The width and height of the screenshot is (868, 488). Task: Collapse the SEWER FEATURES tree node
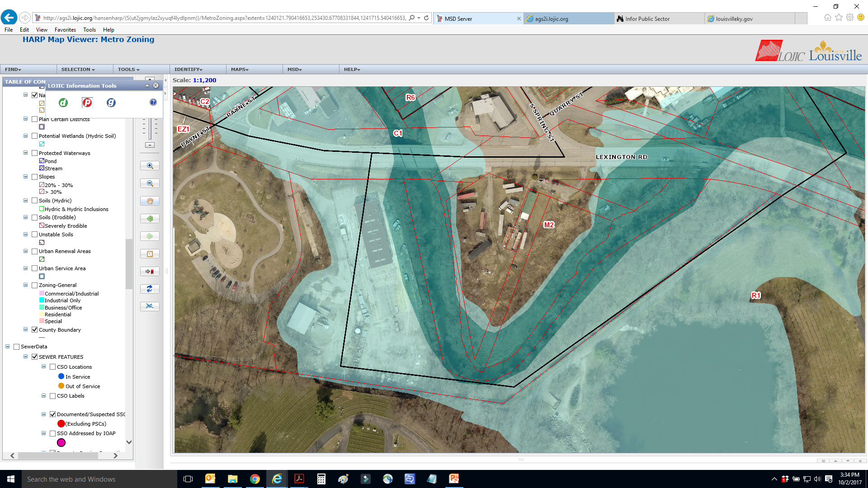click(x=26, y=357)
